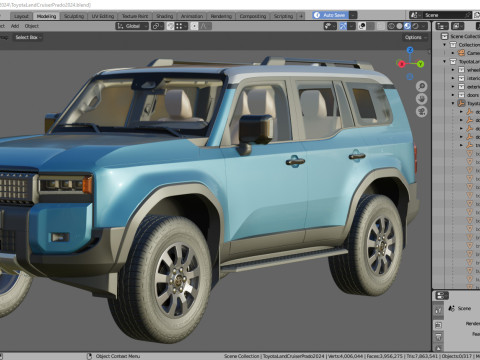
Task: Add a new workspace with plus button
Action: pyautogui.click(x=301, y=16)
